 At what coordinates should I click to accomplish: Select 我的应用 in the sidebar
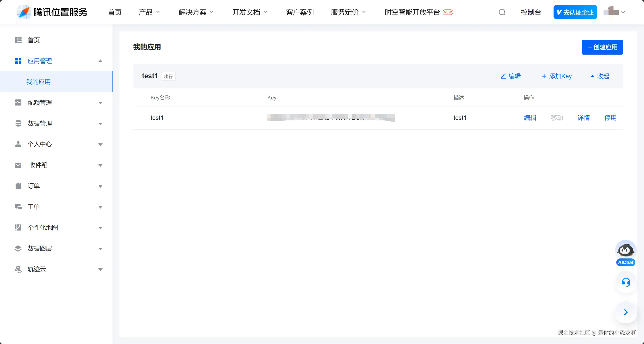point(39,82)
